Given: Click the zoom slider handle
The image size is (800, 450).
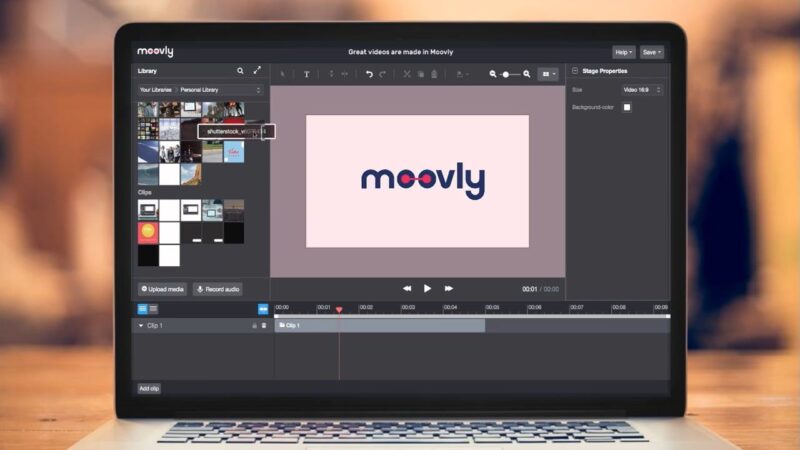Looking at the screenshot, I should (506, 74).
